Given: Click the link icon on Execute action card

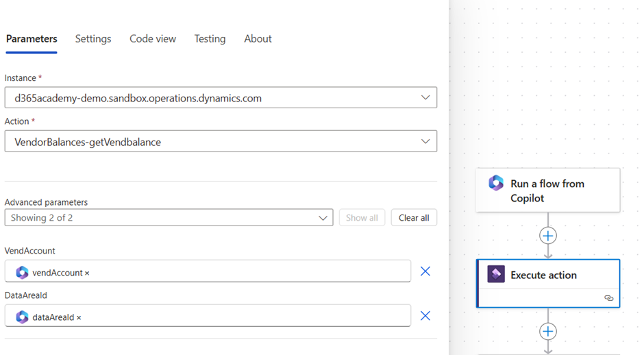Looking at the screenshot, I should 608,298.
